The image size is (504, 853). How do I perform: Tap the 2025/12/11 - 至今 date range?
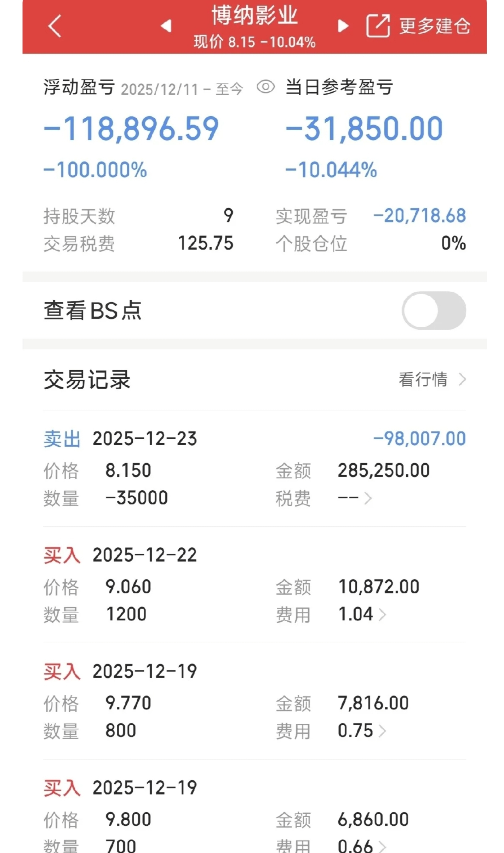click(x=182, y=89)
